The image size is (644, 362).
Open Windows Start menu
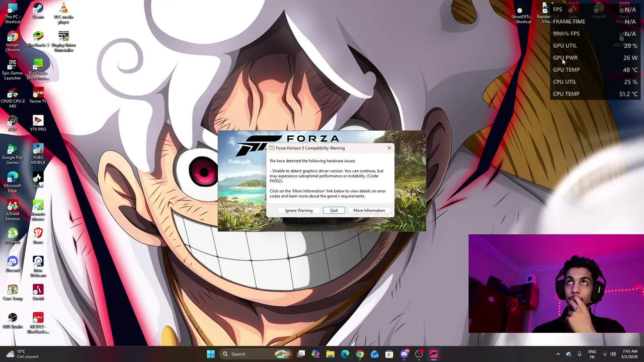pyautogui.click(x=211, y=354)
